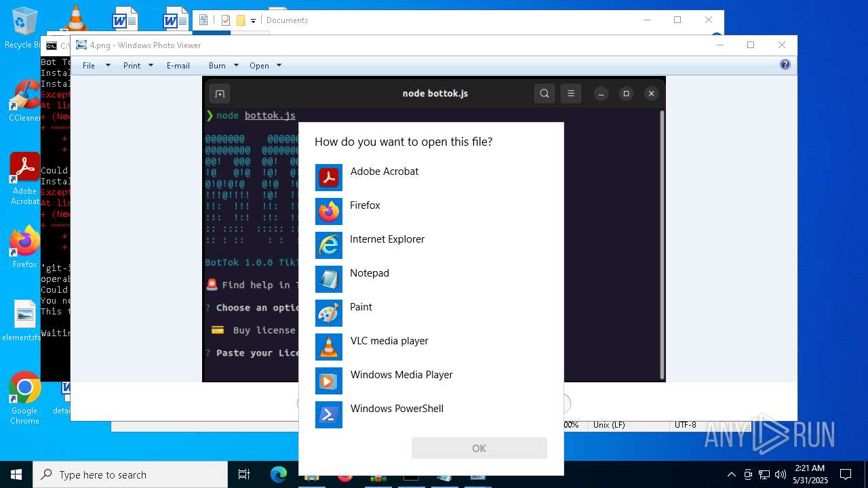Open the volume control tray icon
Screen dimensions: 868x488
tap(781, 474)
